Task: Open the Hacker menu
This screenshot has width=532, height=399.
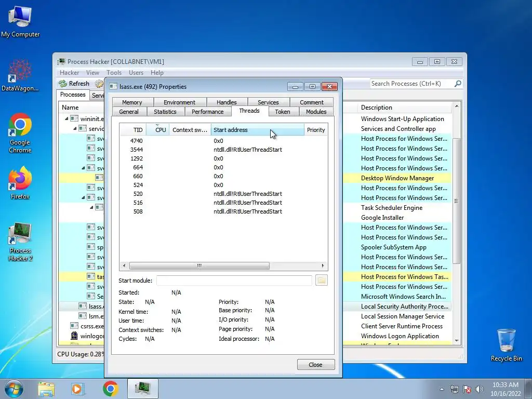Action: click(69, 73)
